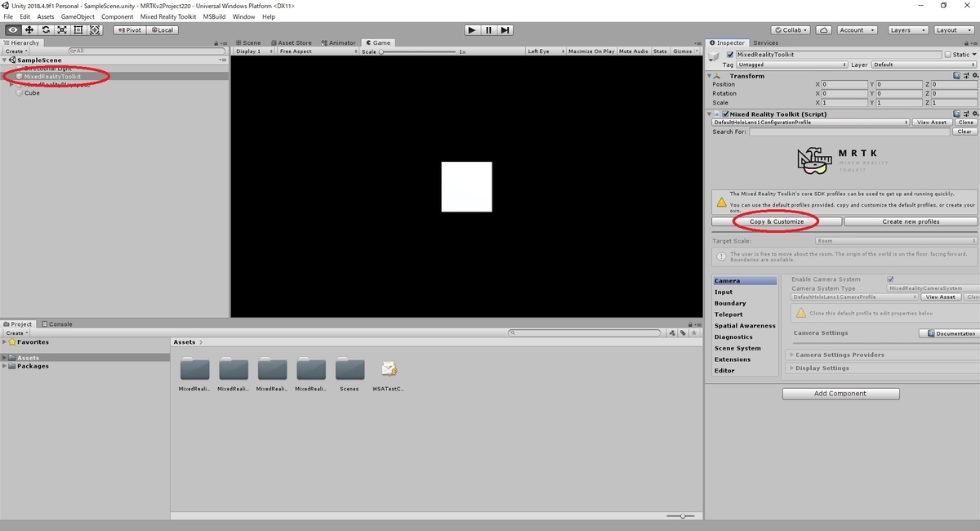Collapse the SampleScene tree

pyautogui.click(x=5, y=60)
